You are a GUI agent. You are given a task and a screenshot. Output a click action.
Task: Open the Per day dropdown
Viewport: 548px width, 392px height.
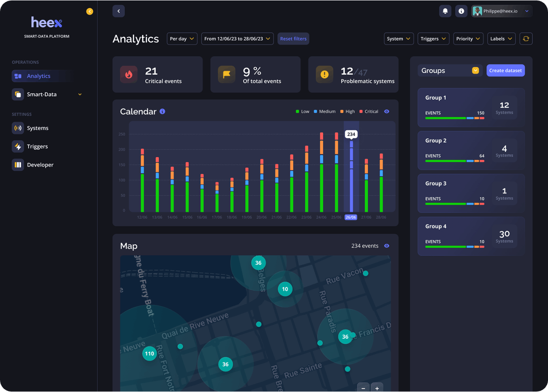pyautogui.click(x=182, y=39)
